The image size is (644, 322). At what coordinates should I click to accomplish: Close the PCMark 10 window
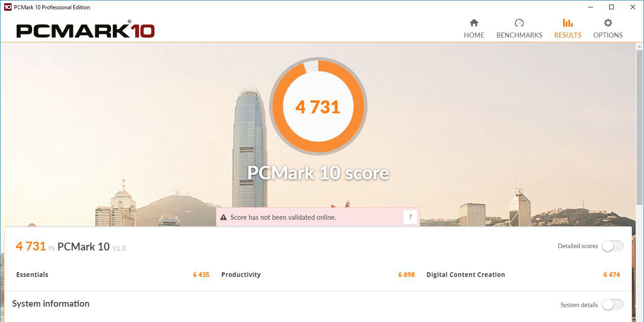pyautogui.click(x=633, y=7)
